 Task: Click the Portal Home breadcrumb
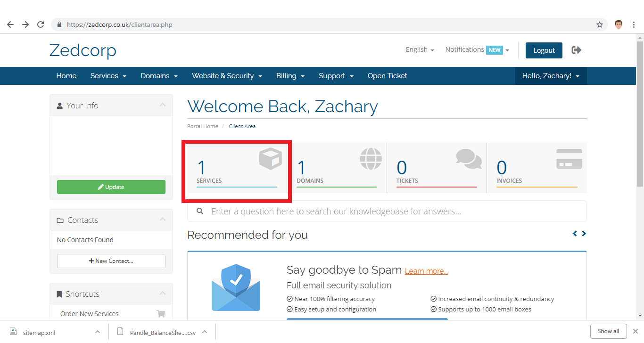click(x=203, y=126)
